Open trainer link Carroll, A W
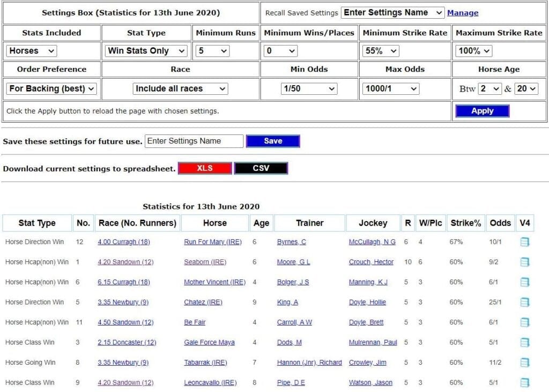This screenshot has height=392, width=549. click(294, 322)
